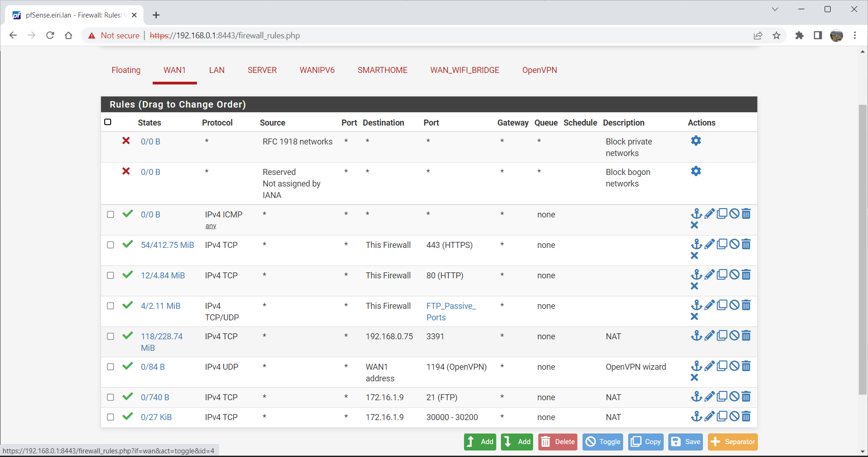Screen dimensions: 868x457
Task: Click the page vertical scrollbar
Action: (x=862, y=249)
